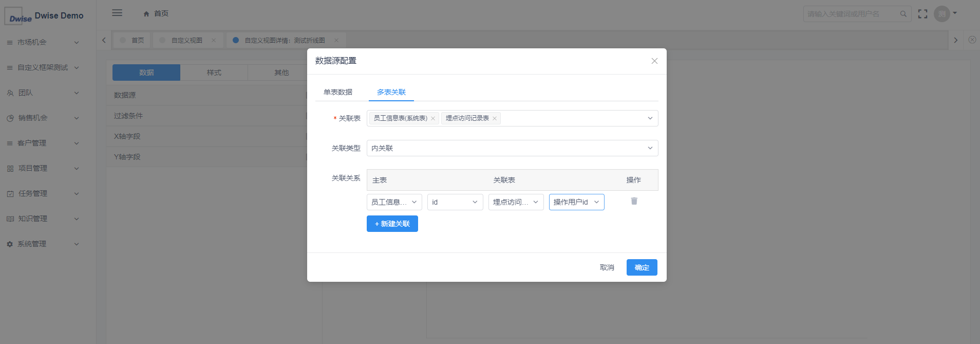980x344 pixels.
Task: Click the X轴字段 row
Action: 207,136
